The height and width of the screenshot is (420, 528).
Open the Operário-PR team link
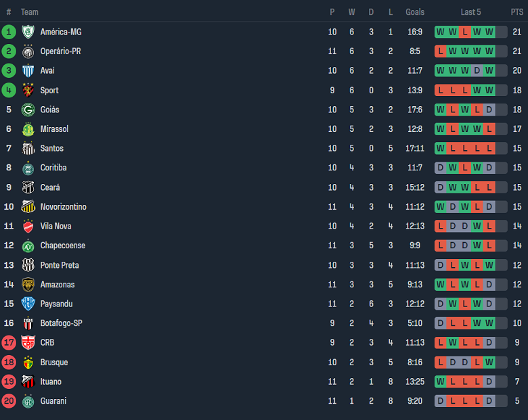60,51
